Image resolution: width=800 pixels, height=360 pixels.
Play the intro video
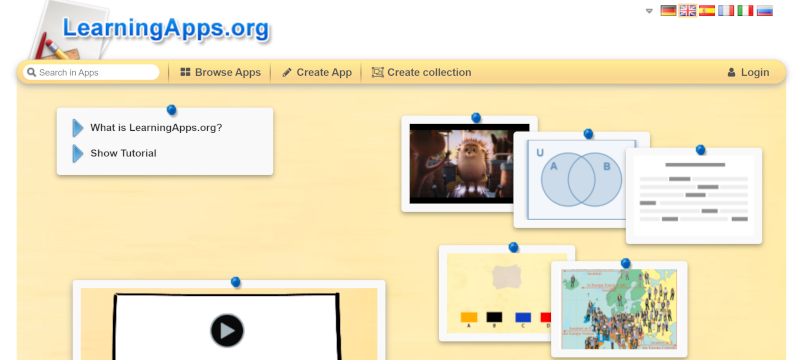[x=227, y=330]
